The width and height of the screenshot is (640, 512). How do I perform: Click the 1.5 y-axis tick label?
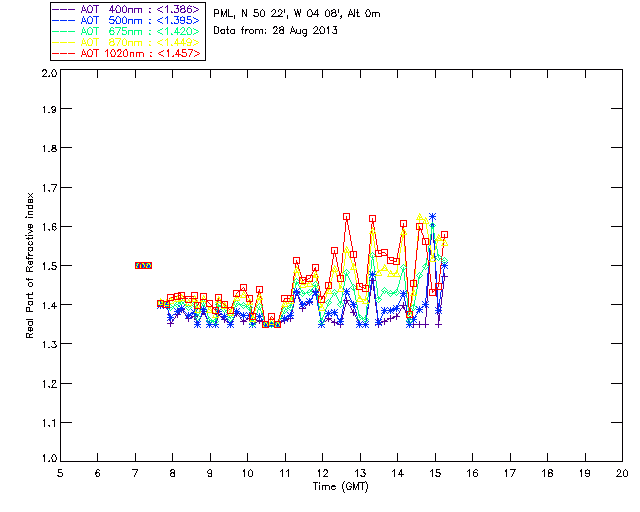pyautogui.click(x=49, y=266)
